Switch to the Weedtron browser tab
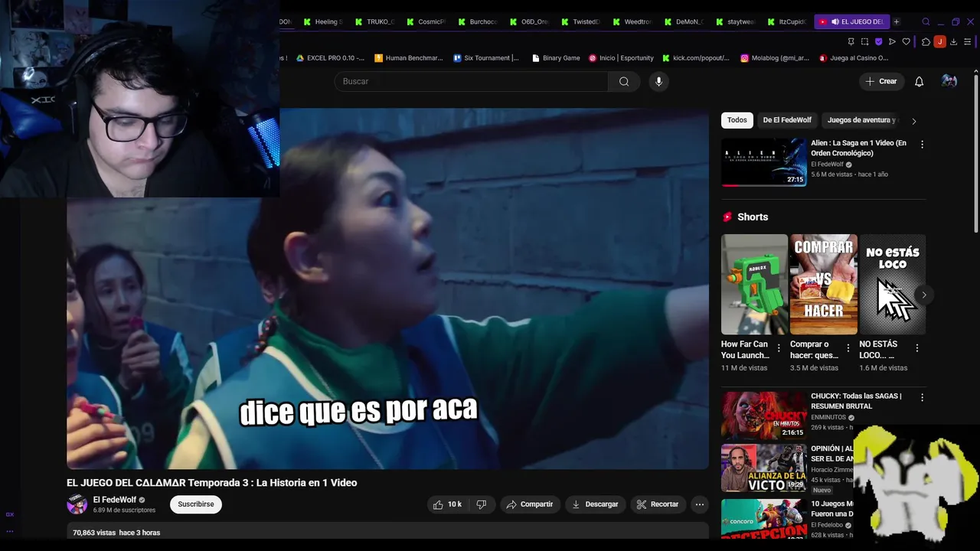The width and height of the screenshot is (980, 551). [x=632, y=21]
